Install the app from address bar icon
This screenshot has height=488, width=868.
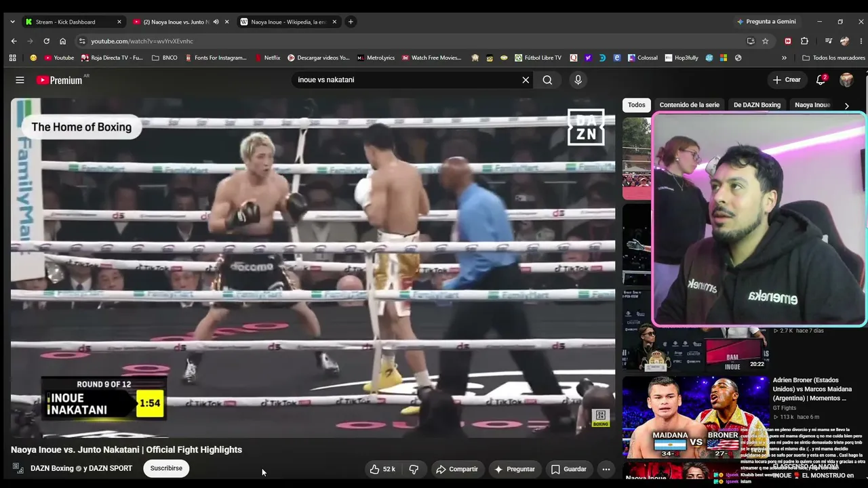pyautogui.click(x=751, y=41)
